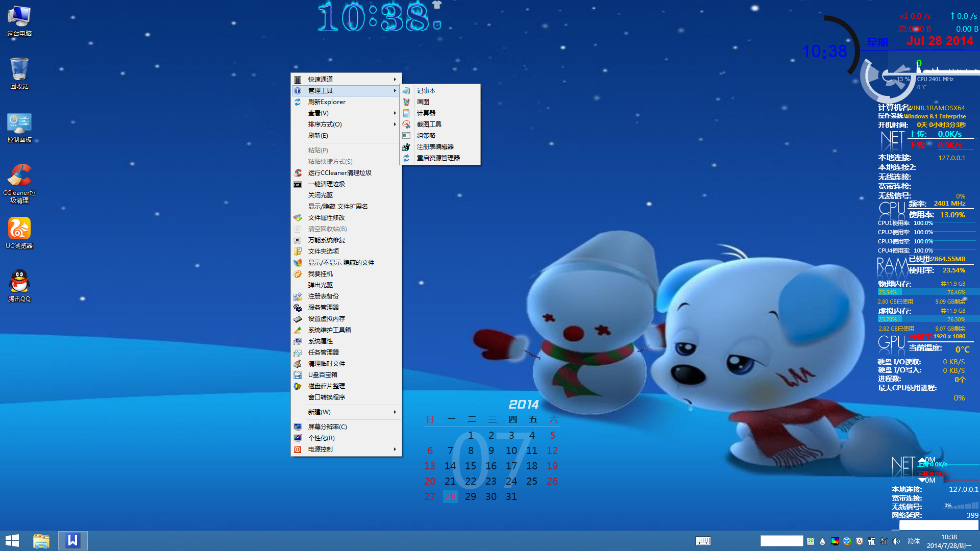Choose 刷新(E) from the context menu
Screen dimensions: 980x551
tap(346, 136)
